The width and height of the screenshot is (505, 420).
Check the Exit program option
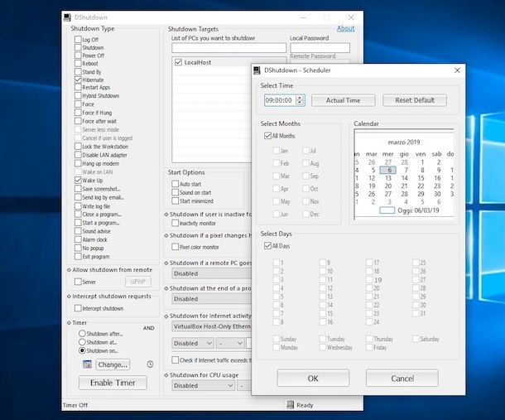tap(78, 256)
